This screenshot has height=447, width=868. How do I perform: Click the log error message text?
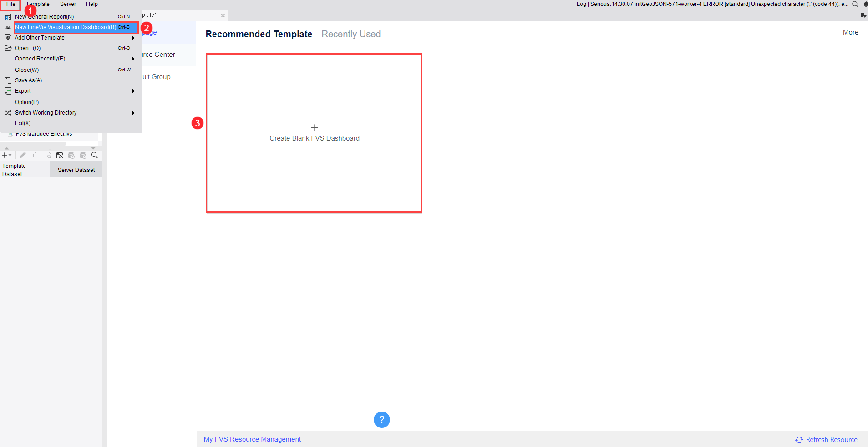[712, 4]
